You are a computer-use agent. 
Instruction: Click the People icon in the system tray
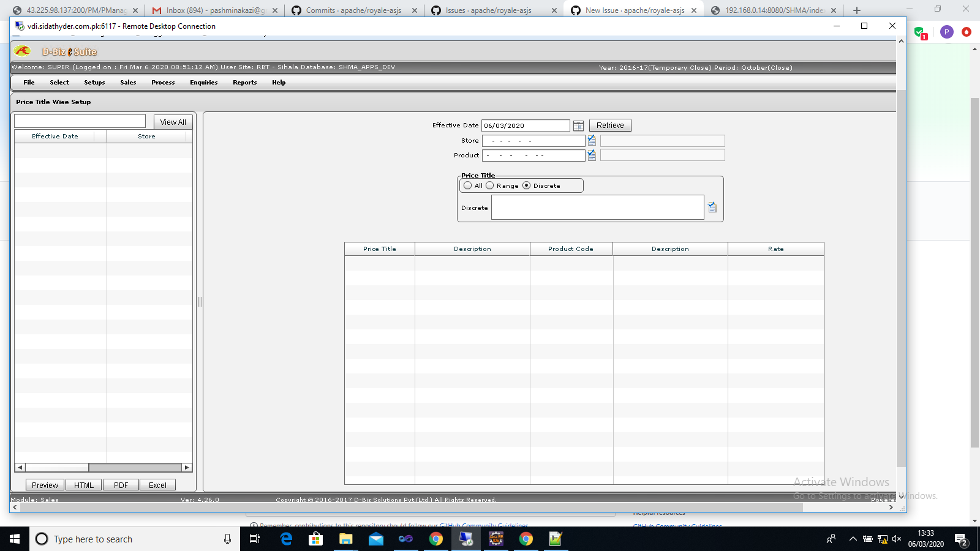(831, 539)
